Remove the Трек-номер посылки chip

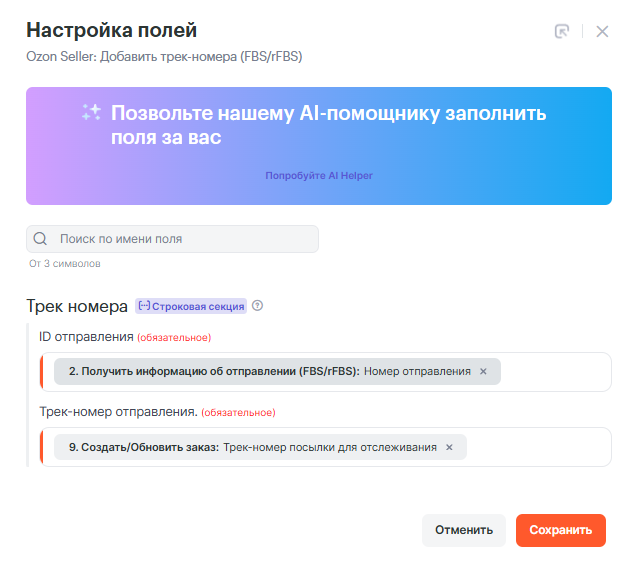(x=449, y=447)
